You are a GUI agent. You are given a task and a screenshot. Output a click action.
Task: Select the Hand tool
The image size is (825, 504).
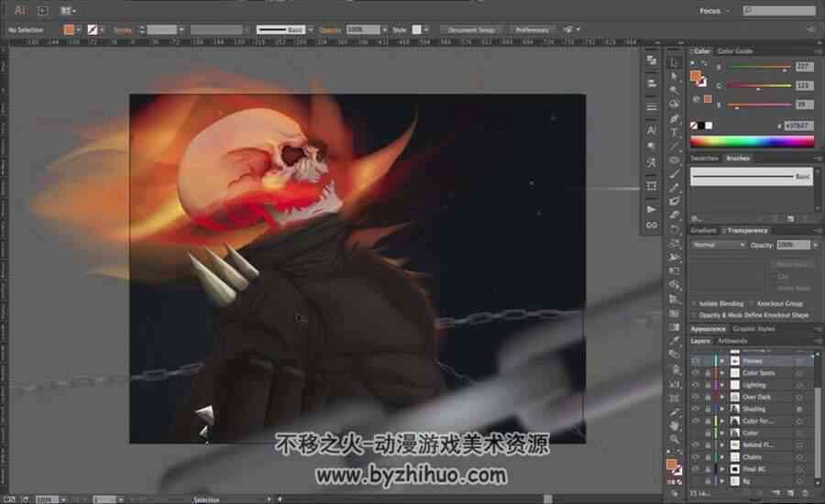click(x=674, y=425)
